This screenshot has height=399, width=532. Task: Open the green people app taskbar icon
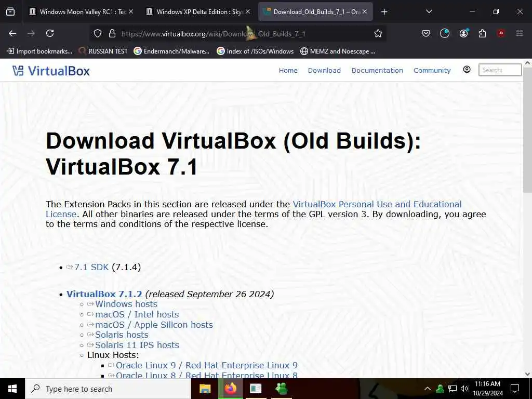point(281,389)
